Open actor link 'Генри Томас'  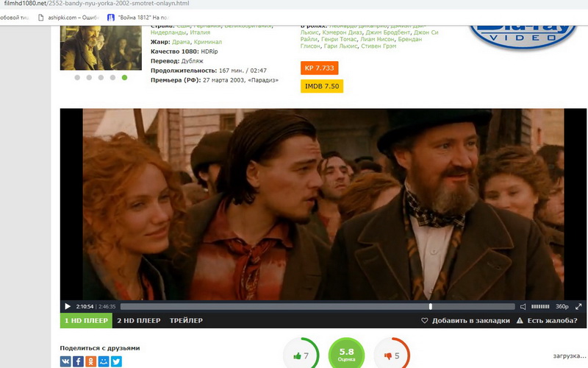pyautogui.click(x=339, y=39)
